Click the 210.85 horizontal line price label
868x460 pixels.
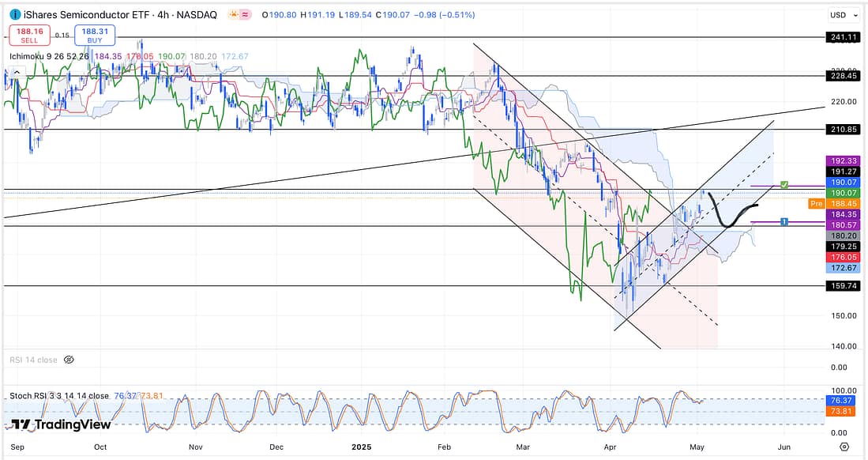click(843, 129)
